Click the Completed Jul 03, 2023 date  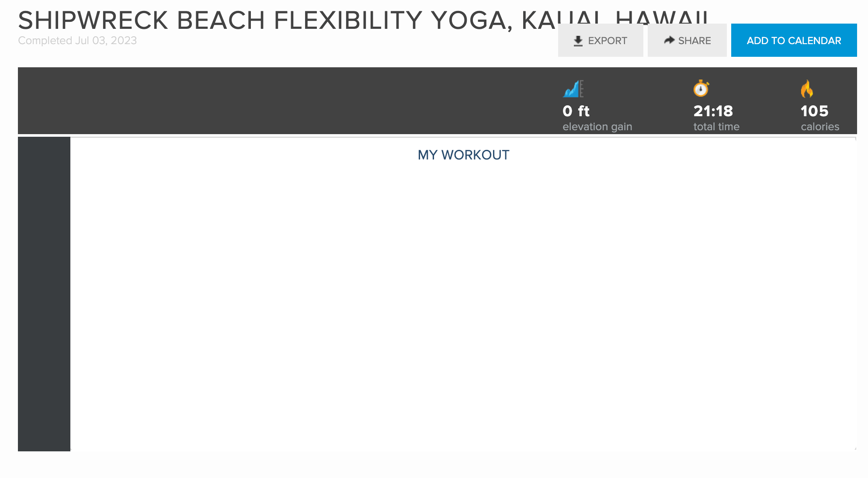tap(77, 40)
